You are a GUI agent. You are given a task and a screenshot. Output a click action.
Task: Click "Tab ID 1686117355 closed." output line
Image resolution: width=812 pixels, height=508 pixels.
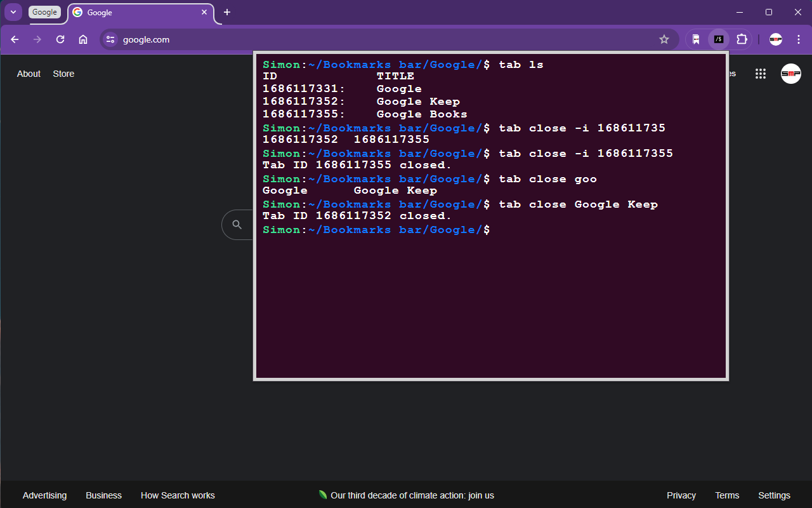[x=357, y=165]
